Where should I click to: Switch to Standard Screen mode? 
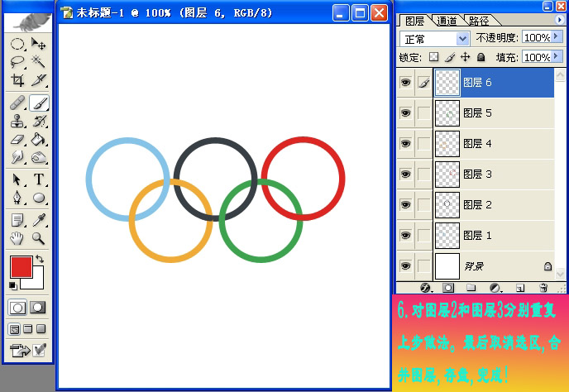(14, 329)
